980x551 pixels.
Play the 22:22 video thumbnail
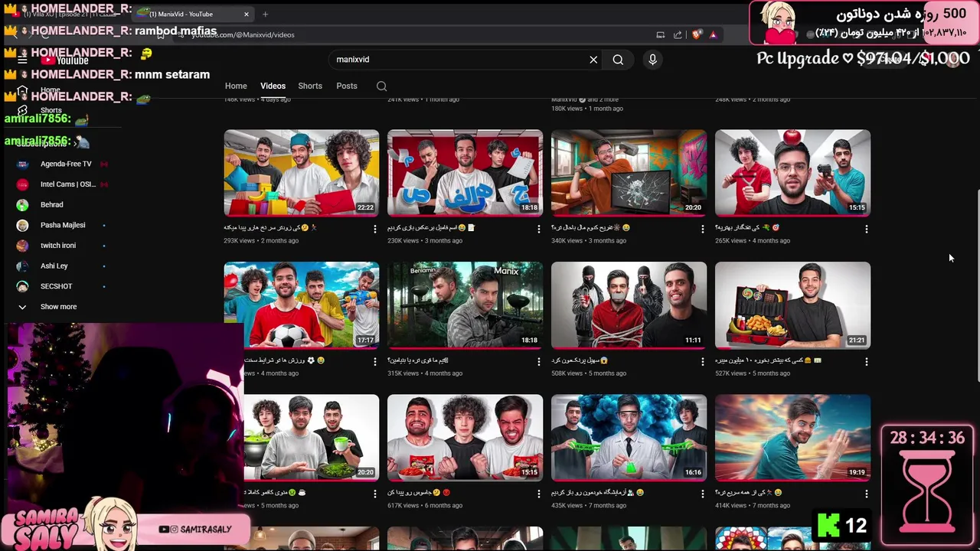tap(302, 173)
